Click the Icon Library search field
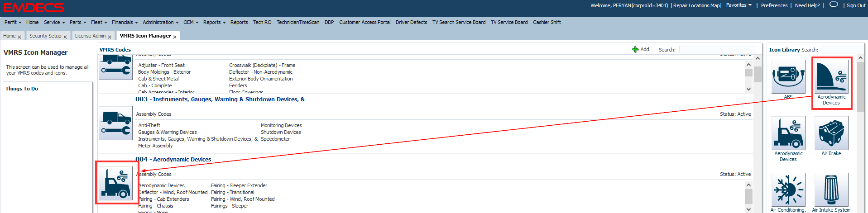 (x=843, y=50)
